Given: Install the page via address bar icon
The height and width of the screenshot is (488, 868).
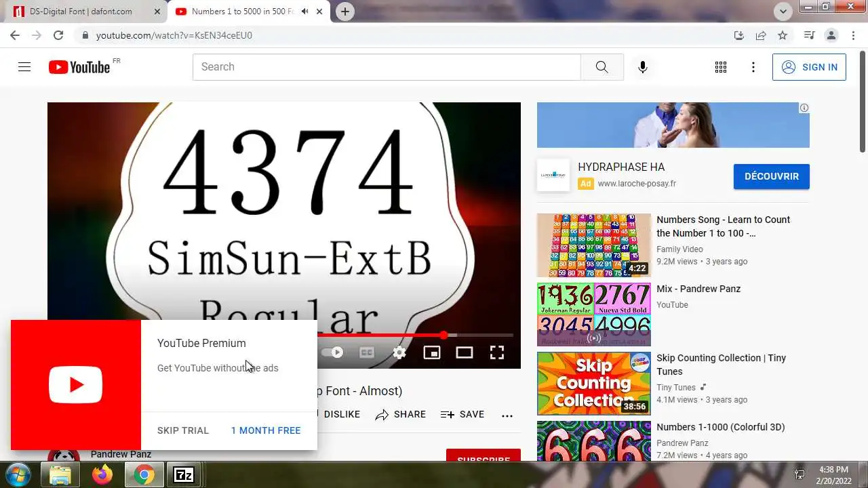Looking at the screenshot, I should tap(739, 35).
